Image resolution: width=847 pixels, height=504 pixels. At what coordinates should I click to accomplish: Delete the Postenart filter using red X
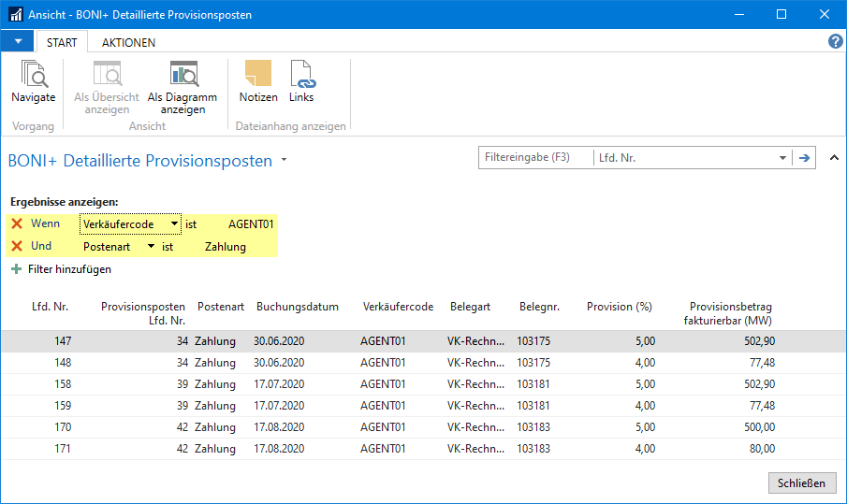17,247
